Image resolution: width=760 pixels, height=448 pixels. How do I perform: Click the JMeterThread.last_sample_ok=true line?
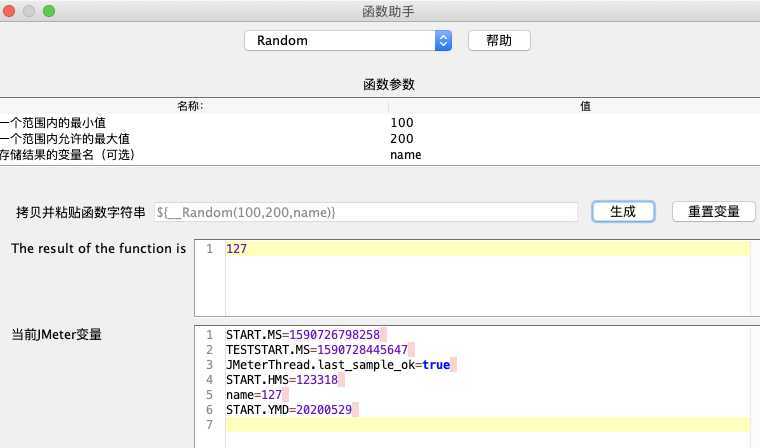(x=338, y=365)
